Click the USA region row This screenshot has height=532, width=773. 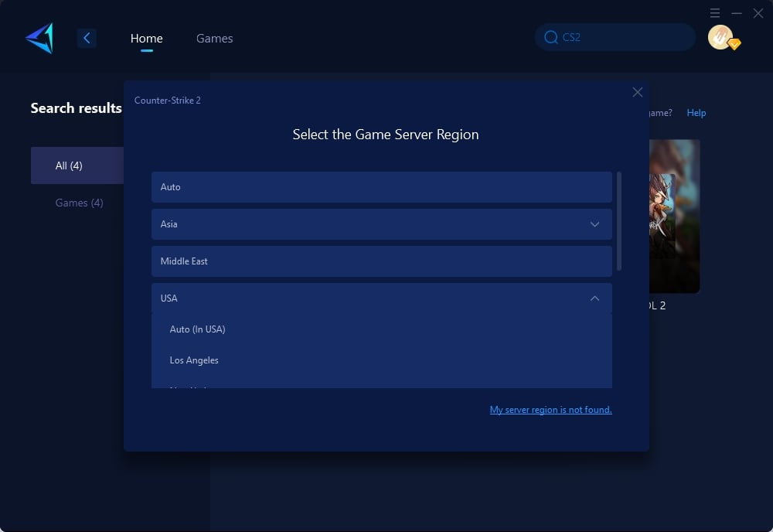point(382,298)
